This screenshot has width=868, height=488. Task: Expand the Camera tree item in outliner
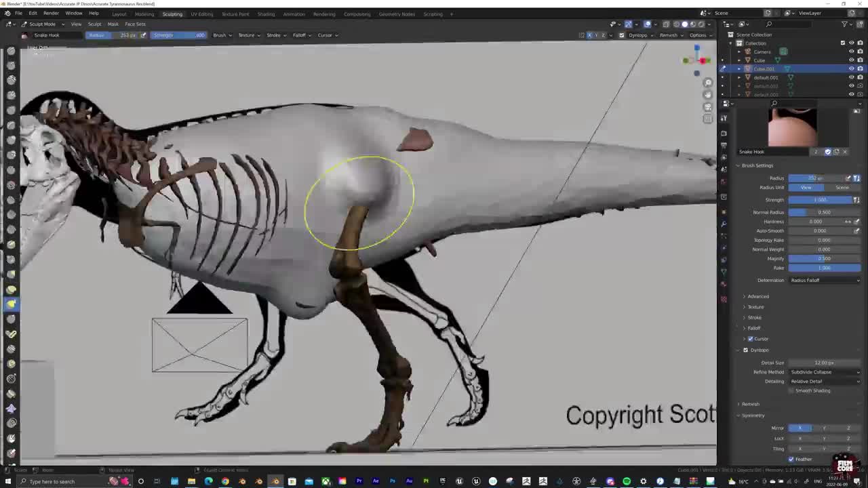click(x=739, y=52)
